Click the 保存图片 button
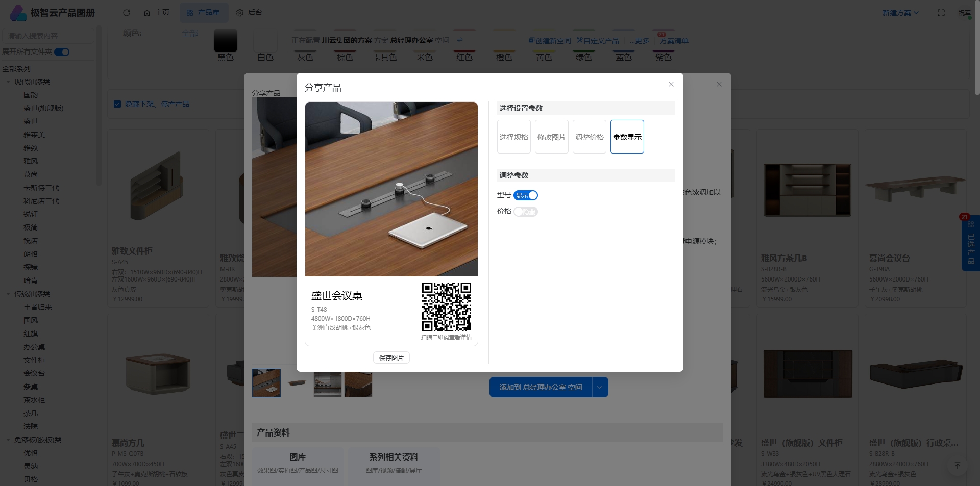 [391, 357]
